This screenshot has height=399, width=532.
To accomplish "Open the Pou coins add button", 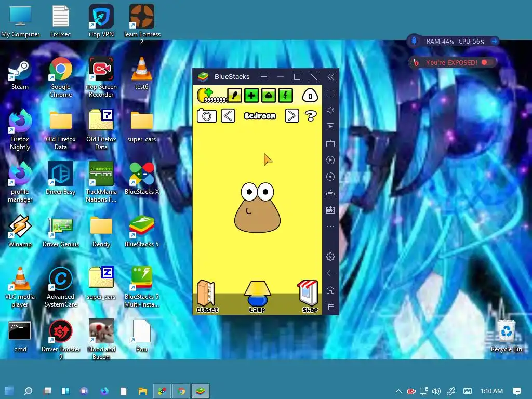I will click(x=206, y=95).
